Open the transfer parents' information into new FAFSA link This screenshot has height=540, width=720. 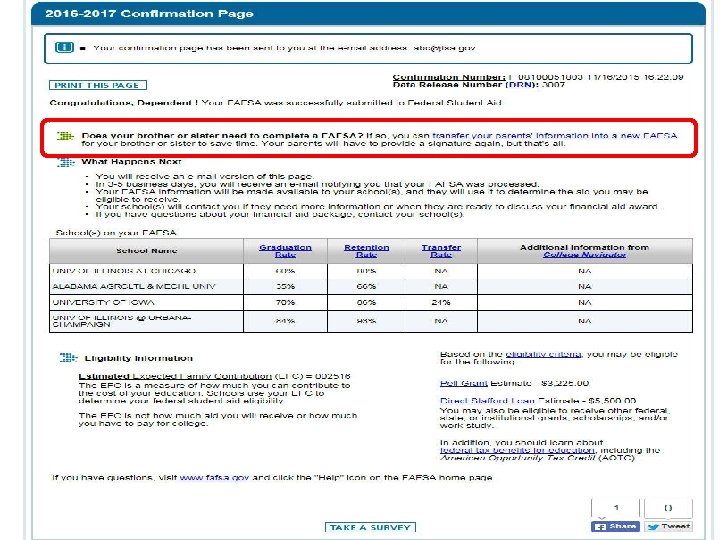tap(554, 135)
